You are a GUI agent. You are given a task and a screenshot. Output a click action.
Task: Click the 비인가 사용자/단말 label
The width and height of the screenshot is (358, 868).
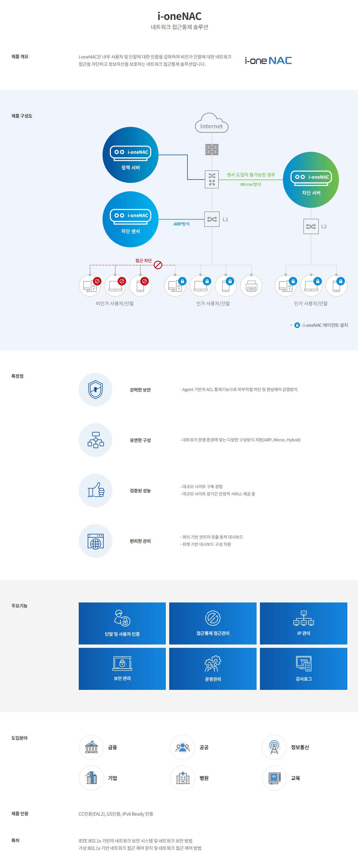(x=115, y=304)
